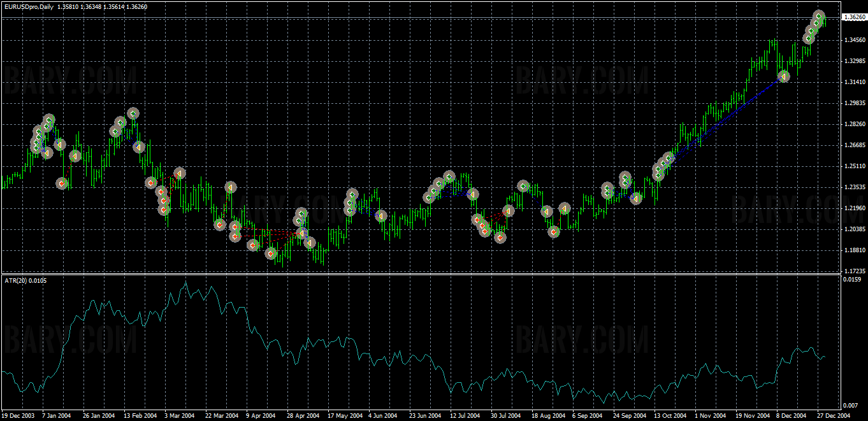Click the 6 Sep 2004 date label
The width and height of the screenshot is (868, 421).
[586, 415]
